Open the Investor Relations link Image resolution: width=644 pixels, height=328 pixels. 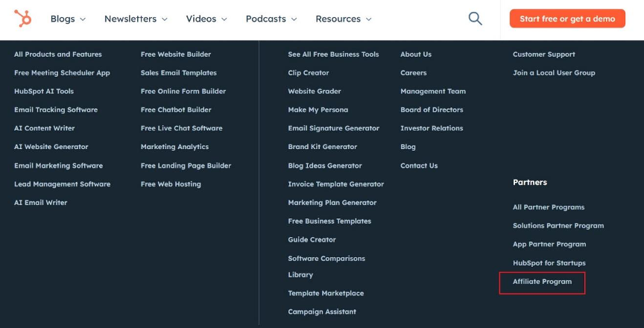(x=432, y=128)
